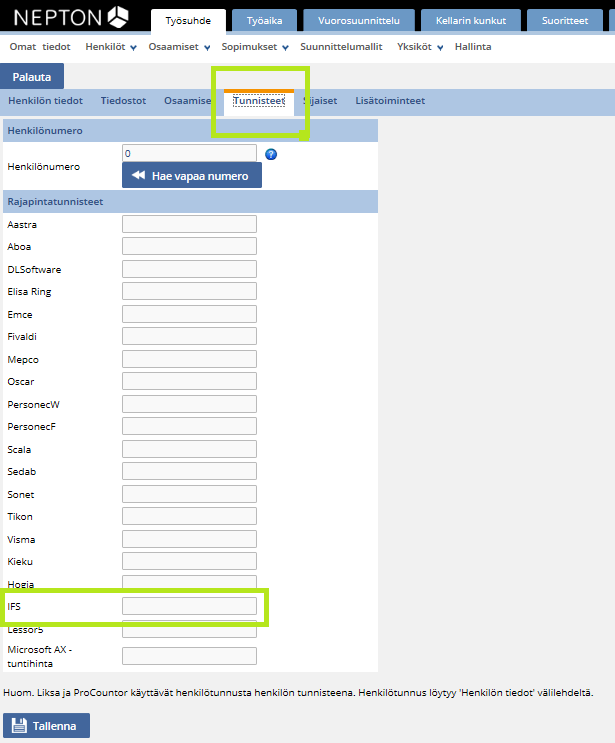
Task: Focus the Mepco input field
Action: [190, 359]
